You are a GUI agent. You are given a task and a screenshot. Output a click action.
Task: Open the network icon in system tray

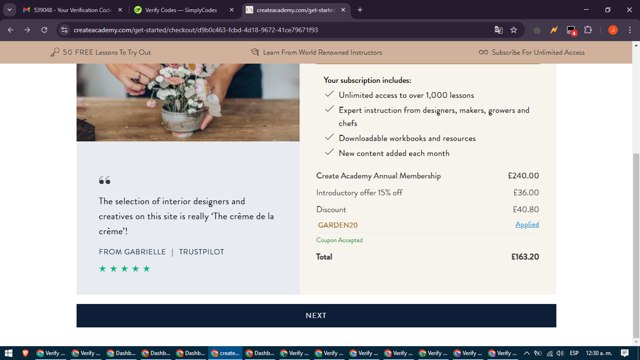coord(549,353)
